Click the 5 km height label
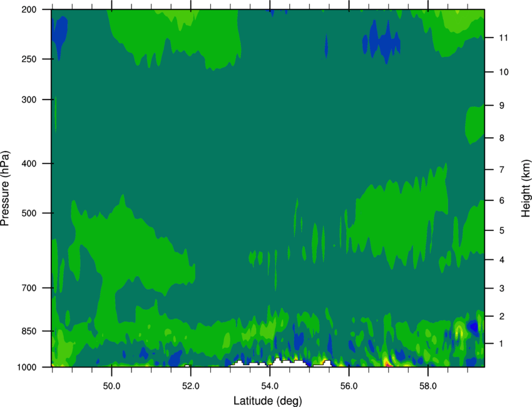532x407 pixels. (502, 230)
